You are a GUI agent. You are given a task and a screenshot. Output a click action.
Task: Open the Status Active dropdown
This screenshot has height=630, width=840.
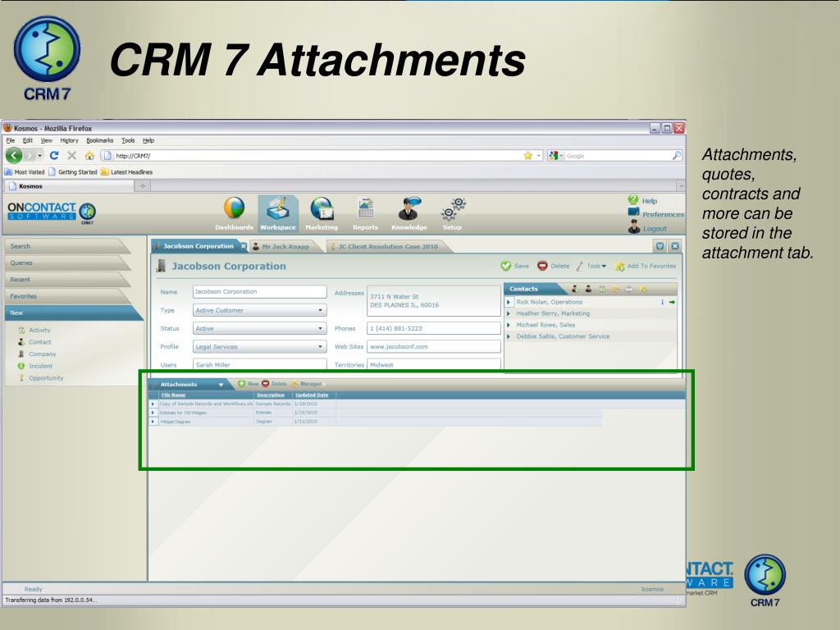pyautogui.click(x=321, y=328)
